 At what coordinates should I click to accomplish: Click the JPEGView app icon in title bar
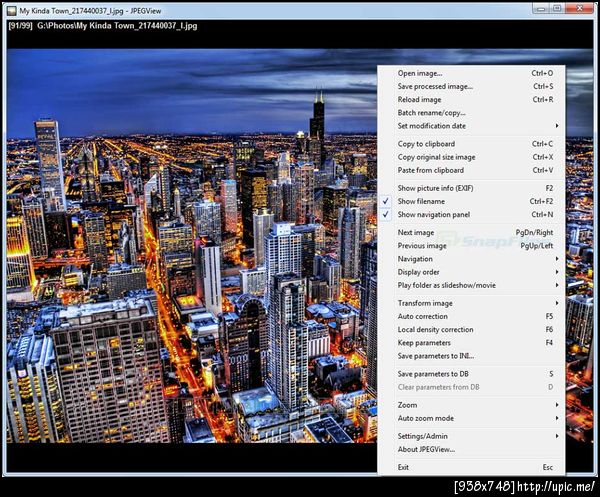click(12, 11)
